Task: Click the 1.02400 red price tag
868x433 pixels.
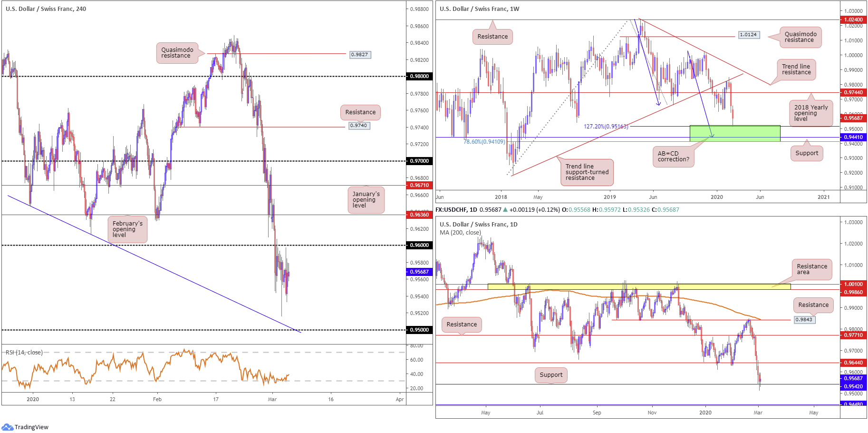Action: 853,20
